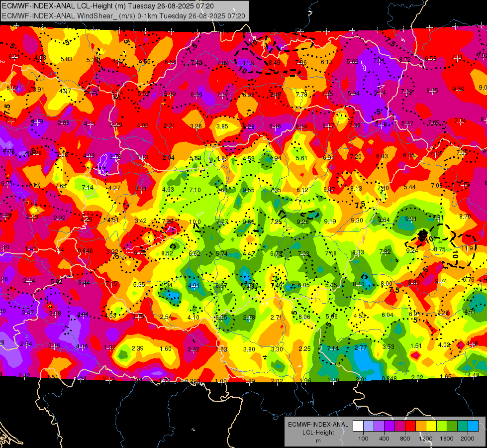Click the map value '9.19'

[x=330, y=222]
